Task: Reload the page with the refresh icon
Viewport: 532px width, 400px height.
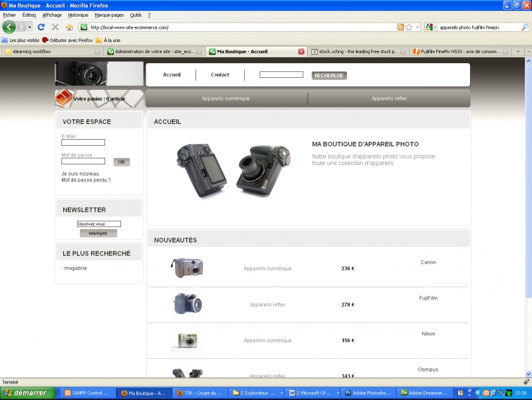Action: pyautogui.click(x=41, y=27)
